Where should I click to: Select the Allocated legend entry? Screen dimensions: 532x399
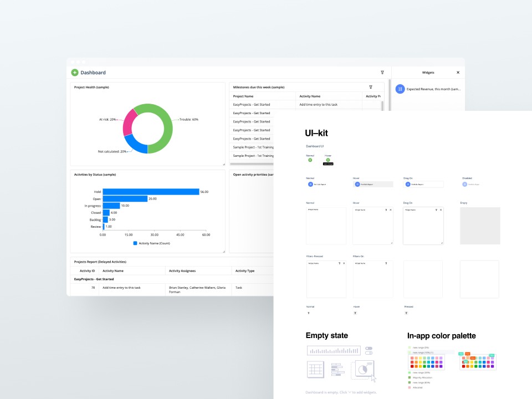(x=415, y=387)
